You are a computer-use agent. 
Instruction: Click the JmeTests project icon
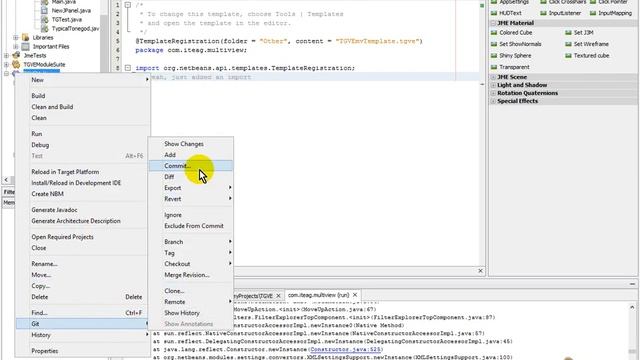16,56
